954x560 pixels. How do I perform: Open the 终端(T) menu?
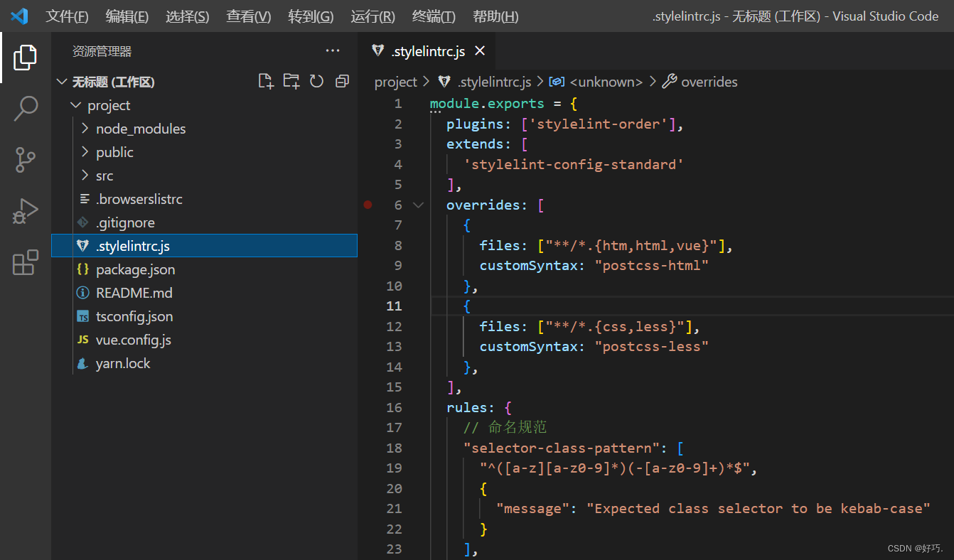pos(434,16)
